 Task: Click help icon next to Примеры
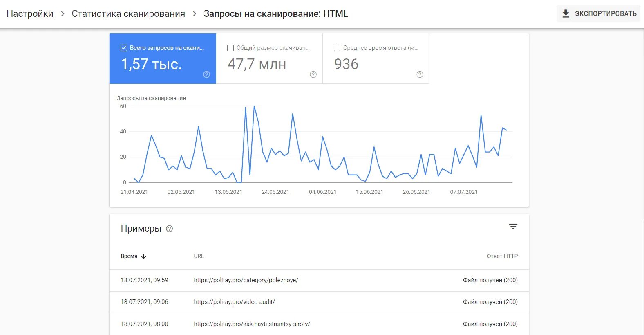170,229
